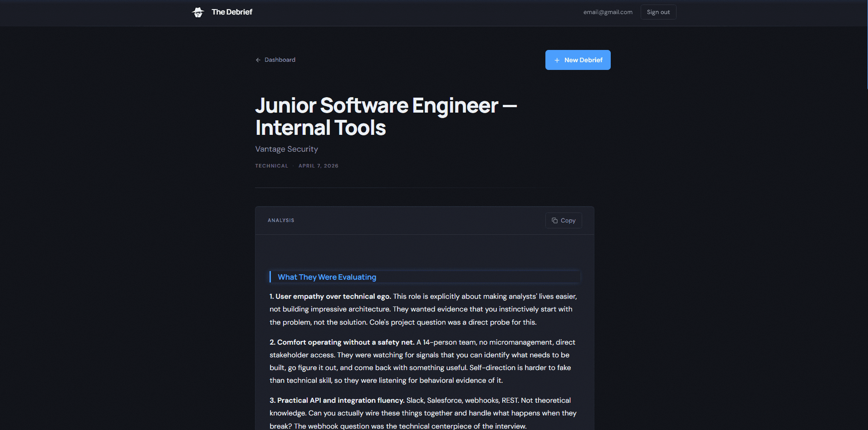Click the APRIL 7, 2026 date label
The width and height of the screenshot is (868, 430).
(x=318, y=166)
